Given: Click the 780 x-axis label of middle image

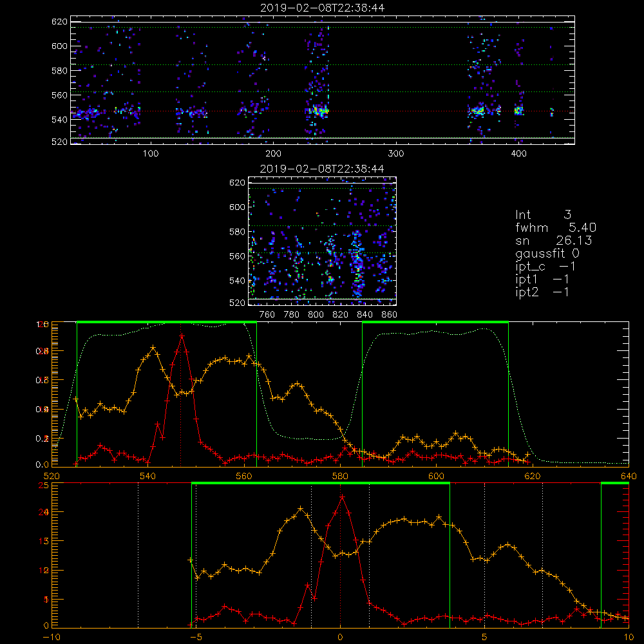Looking at the screenshot, I should click(292, 315).
